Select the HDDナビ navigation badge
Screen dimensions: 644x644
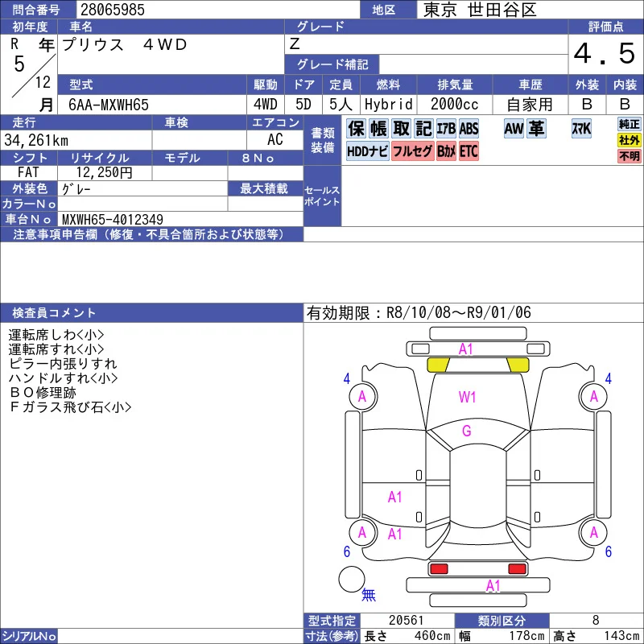click(368, 151)
